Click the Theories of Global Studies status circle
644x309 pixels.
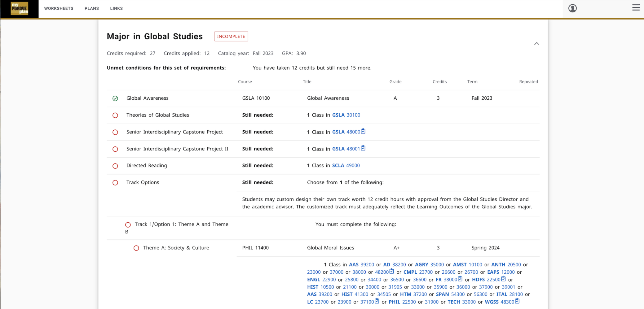(115, 115)
